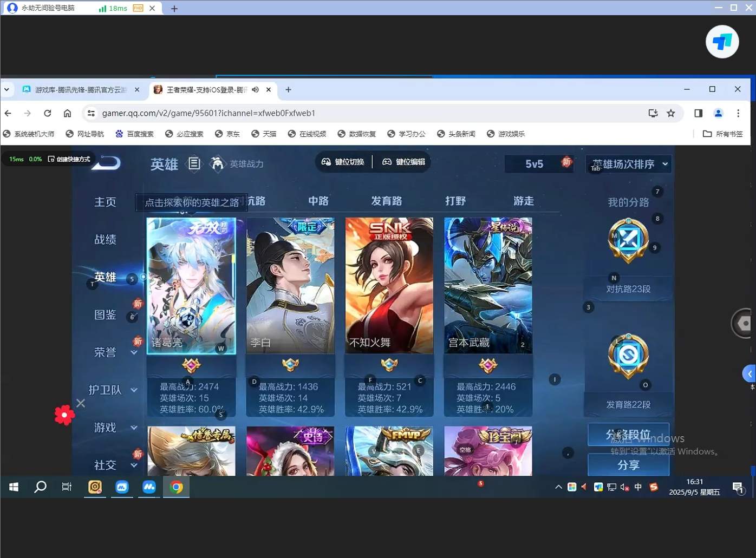This screenshot has height=558, width=756.
Task: Select the 不知火舞 hero card
Action: 389,286
